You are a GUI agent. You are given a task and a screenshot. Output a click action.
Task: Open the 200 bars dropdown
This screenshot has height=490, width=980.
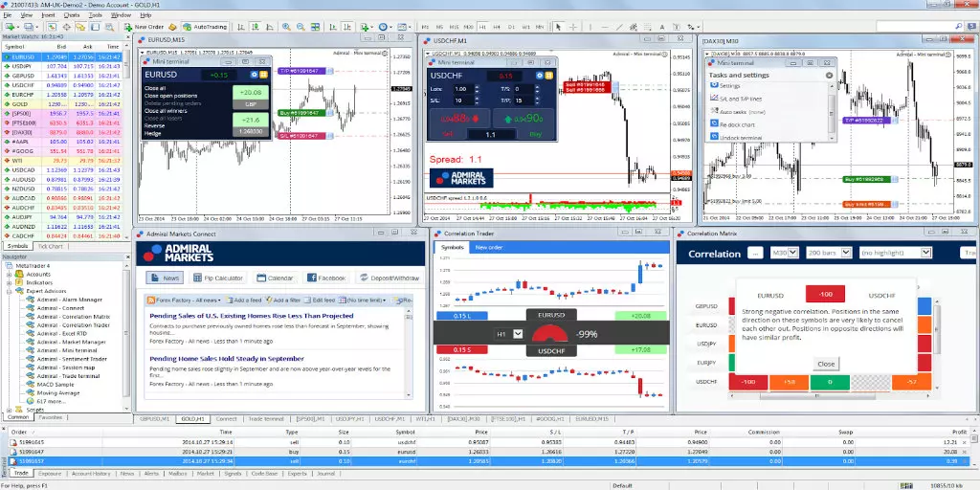[829, 253]
